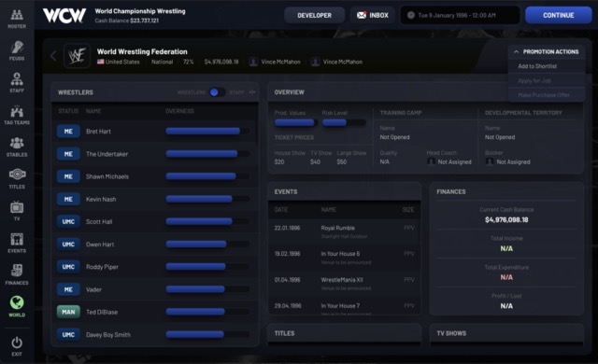This screenshot has height=364, width=598.
Task: Open the Stables sidebar icon
Action: [17, 143]
